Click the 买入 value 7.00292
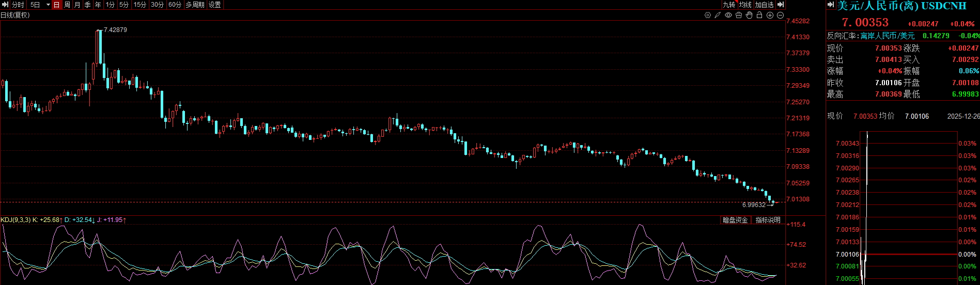The width and height of the screenshot is (980, 285). pos(965,59)
